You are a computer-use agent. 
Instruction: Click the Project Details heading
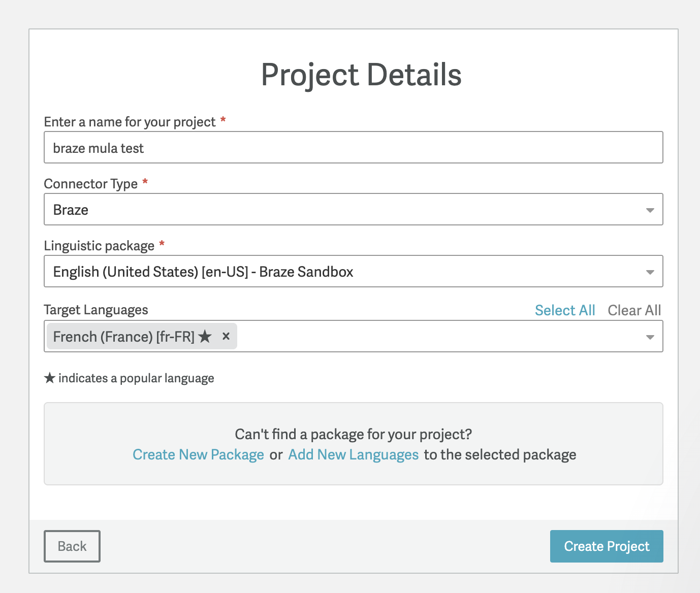(x=361, y=75)
